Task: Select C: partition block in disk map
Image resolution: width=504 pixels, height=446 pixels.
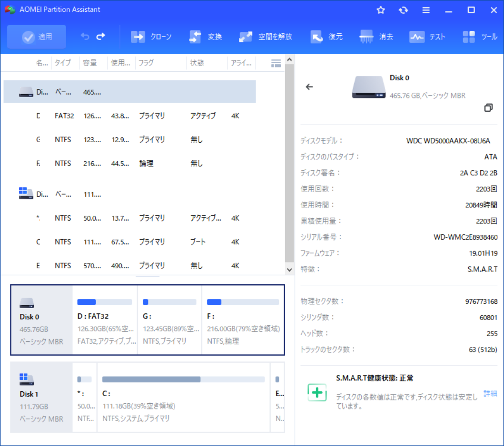Action: tap(184, 398)
